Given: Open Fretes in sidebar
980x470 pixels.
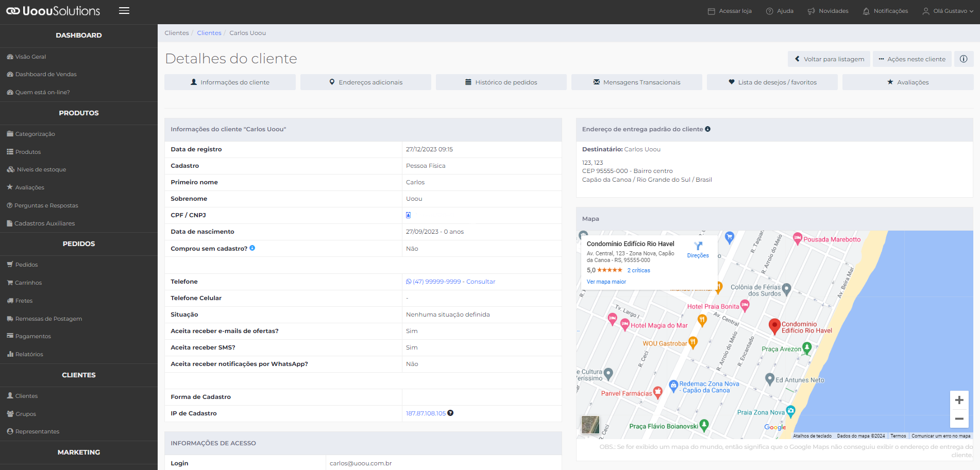Looking at the screenshot, I should coord(20,301).
